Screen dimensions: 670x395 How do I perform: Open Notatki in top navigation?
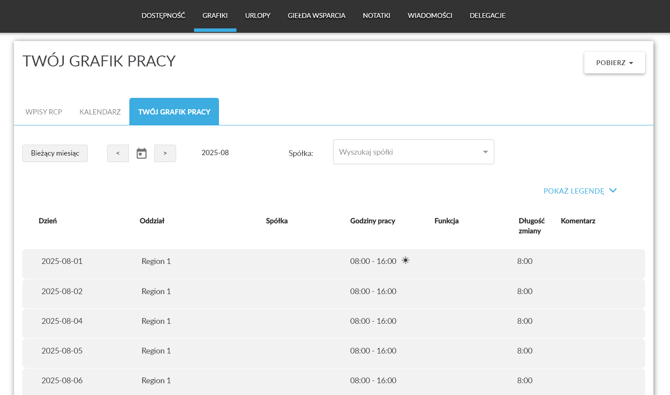[x=376, y=16]
